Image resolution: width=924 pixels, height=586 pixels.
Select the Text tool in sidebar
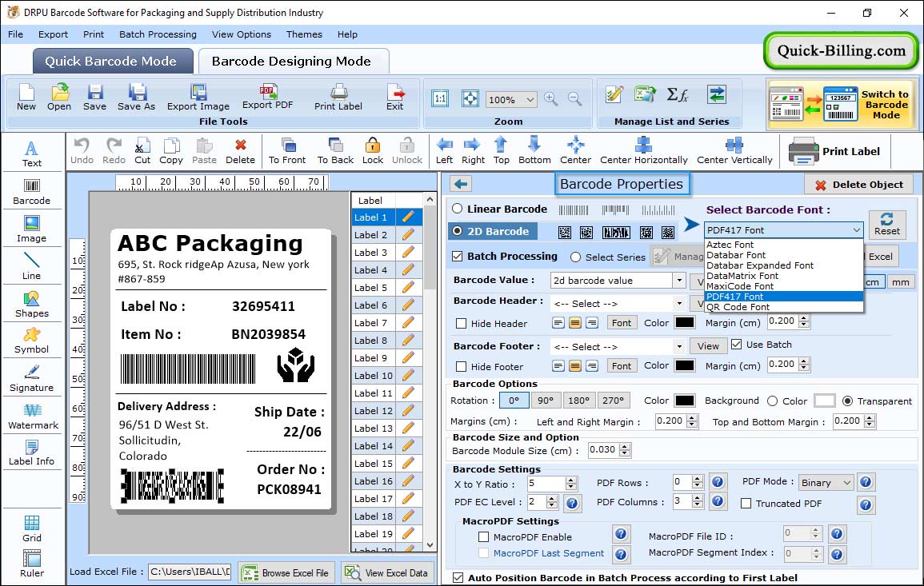[x=32, y=153]
